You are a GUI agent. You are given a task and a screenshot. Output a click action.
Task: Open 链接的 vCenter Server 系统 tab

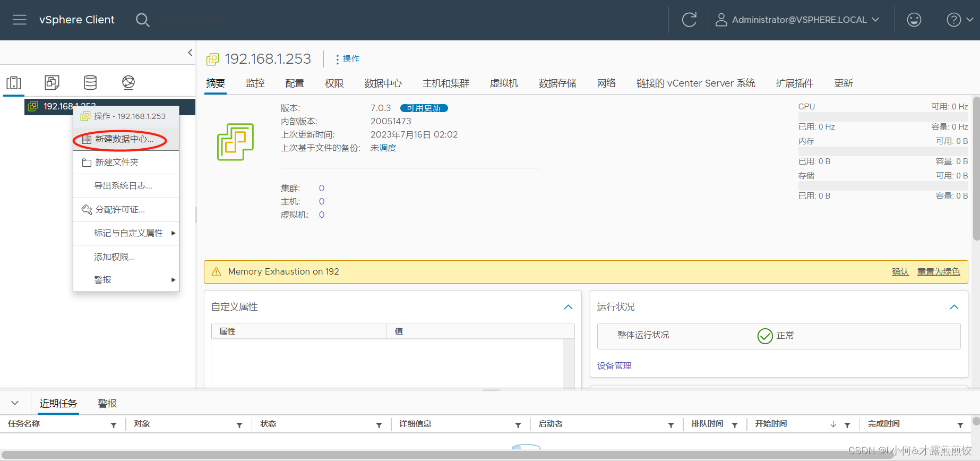point(696,83)
